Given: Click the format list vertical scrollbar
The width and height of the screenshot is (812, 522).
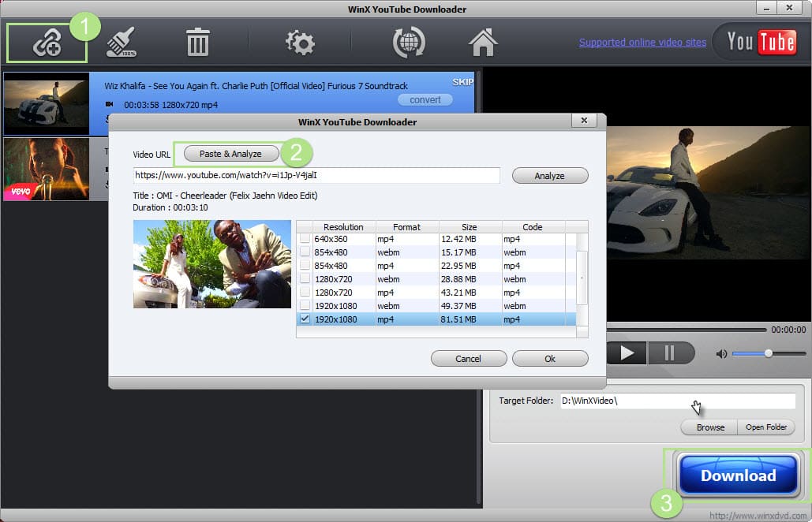Looking at the screenshot, I should (x=582, y=278).
